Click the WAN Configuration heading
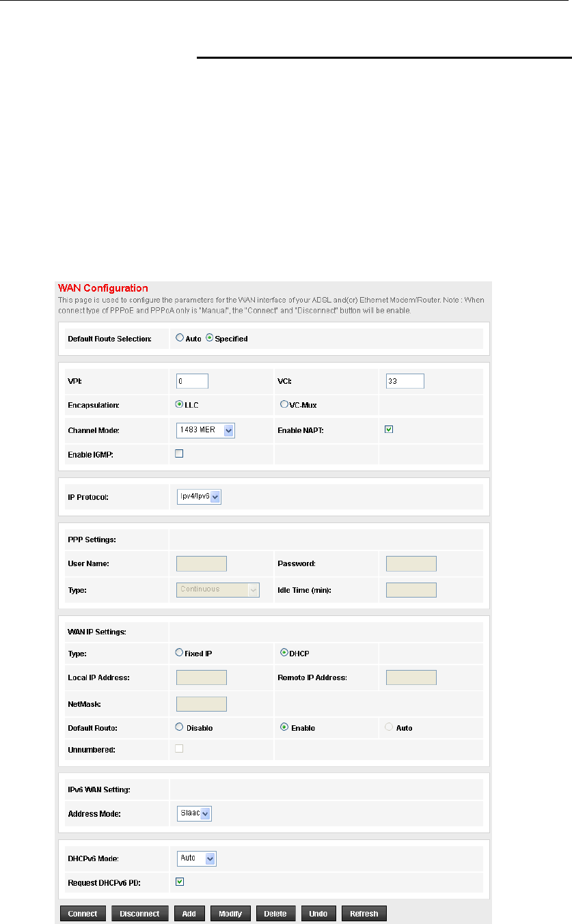 click(x=103, y=288)
